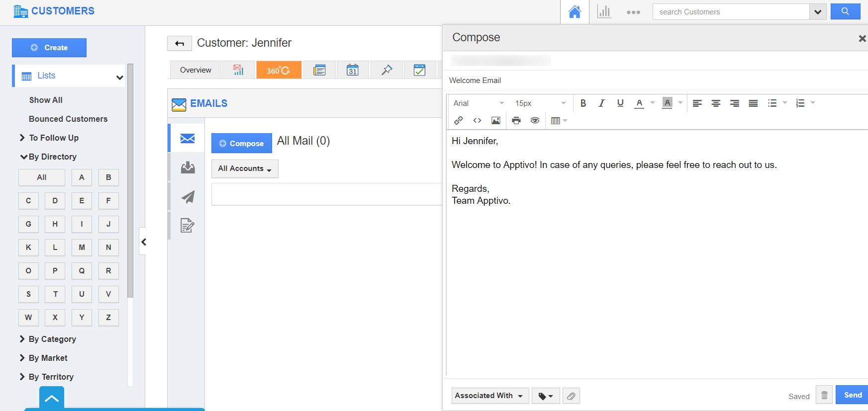Open the more options ellipsis icon
Viewport: 868px width, 411px height.
[633, 12]
